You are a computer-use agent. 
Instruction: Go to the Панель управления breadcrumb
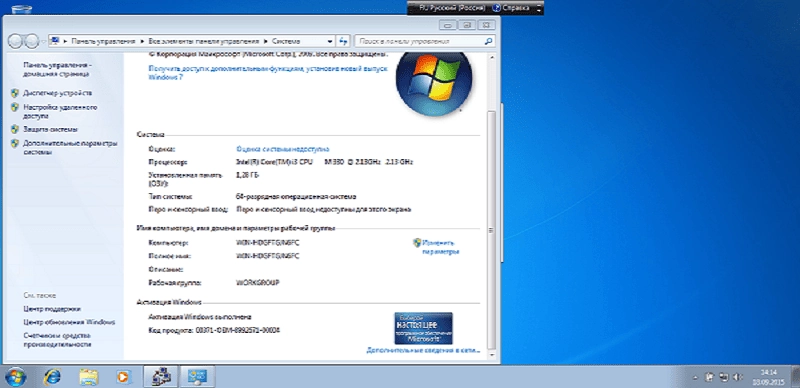(x=104, y=41)
